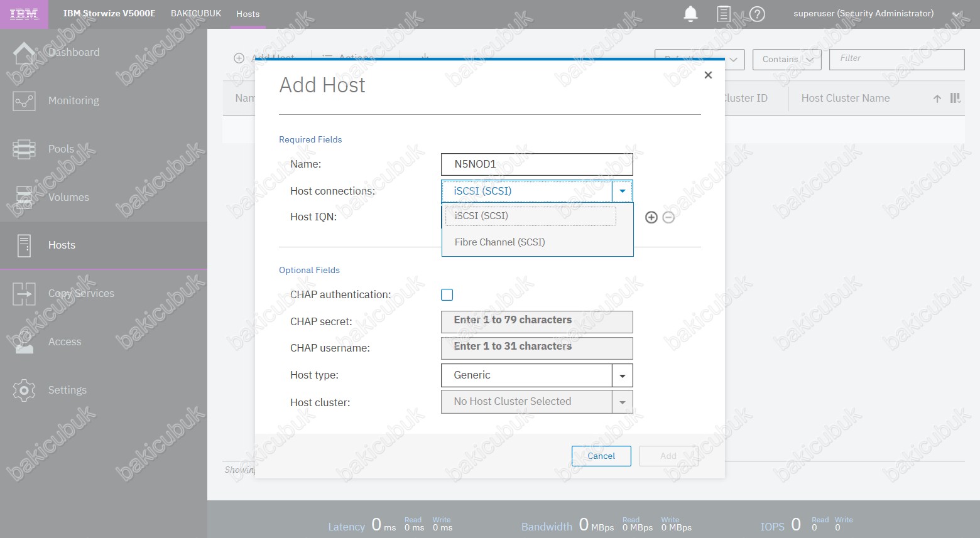The image size is (980, 538).
Task: Open column selector icon in table header
Action: pyautogui.click(x=955, y=98)
